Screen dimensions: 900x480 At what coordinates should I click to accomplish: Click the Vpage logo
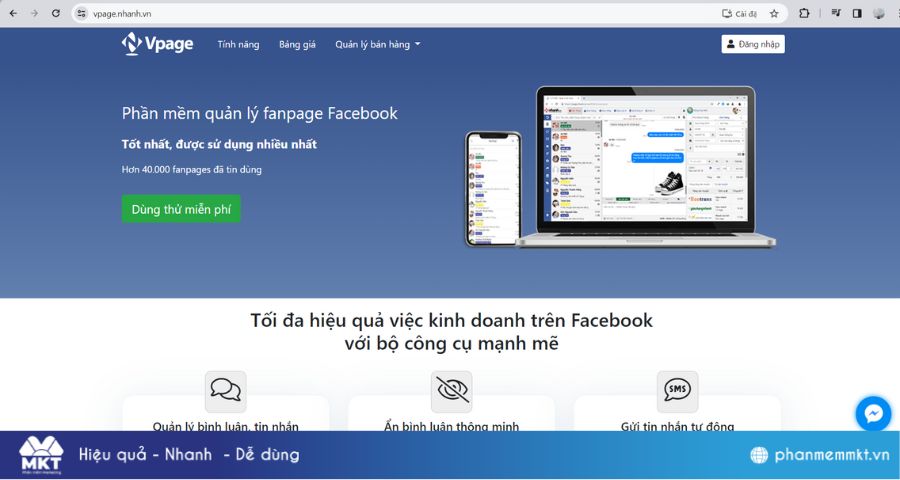tap(158, 44)
